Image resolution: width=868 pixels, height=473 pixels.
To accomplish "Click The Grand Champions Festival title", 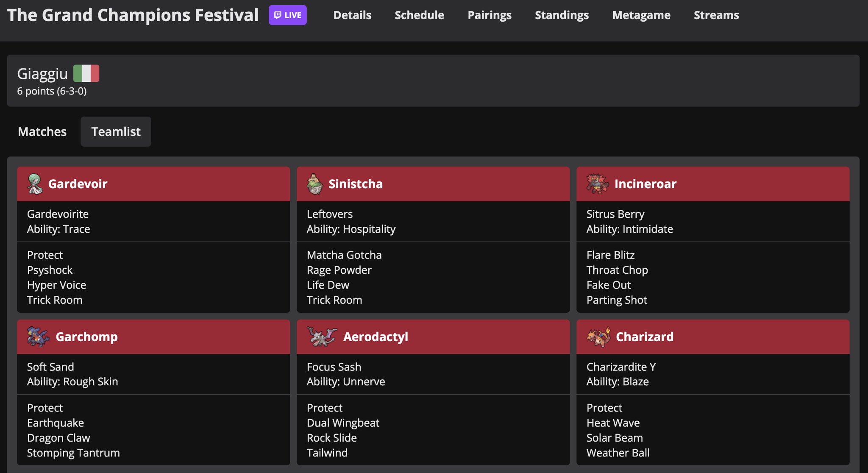I will 133,15.
